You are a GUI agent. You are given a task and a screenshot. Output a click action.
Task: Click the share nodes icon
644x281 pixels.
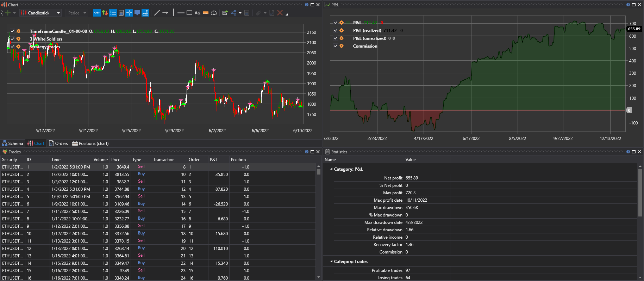[233, 13]
